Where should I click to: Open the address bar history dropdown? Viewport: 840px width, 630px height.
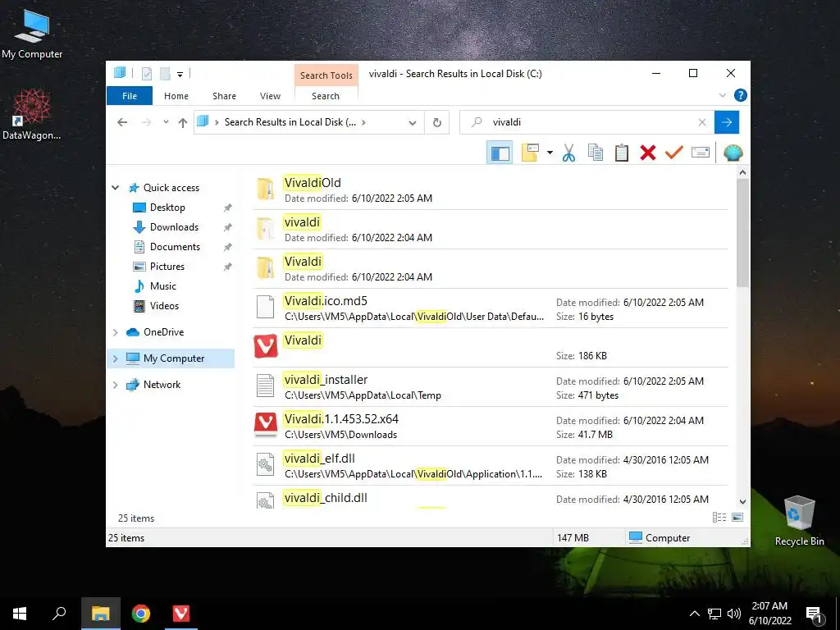tap(413, 123)
